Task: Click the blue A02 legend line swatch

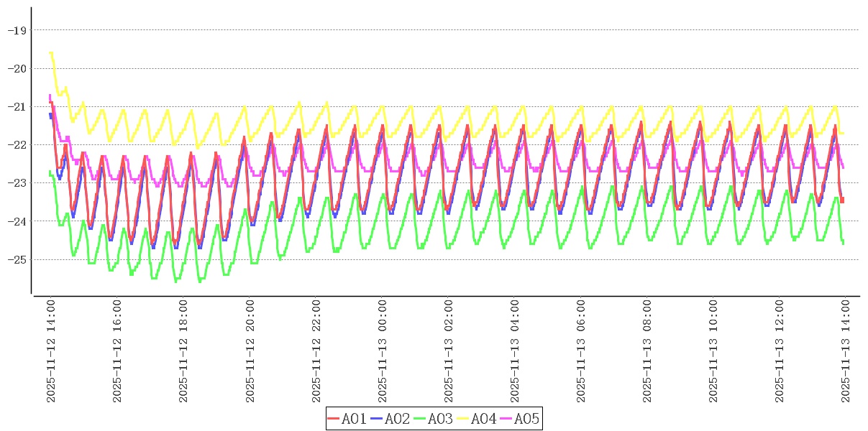Action: (377, 419)
